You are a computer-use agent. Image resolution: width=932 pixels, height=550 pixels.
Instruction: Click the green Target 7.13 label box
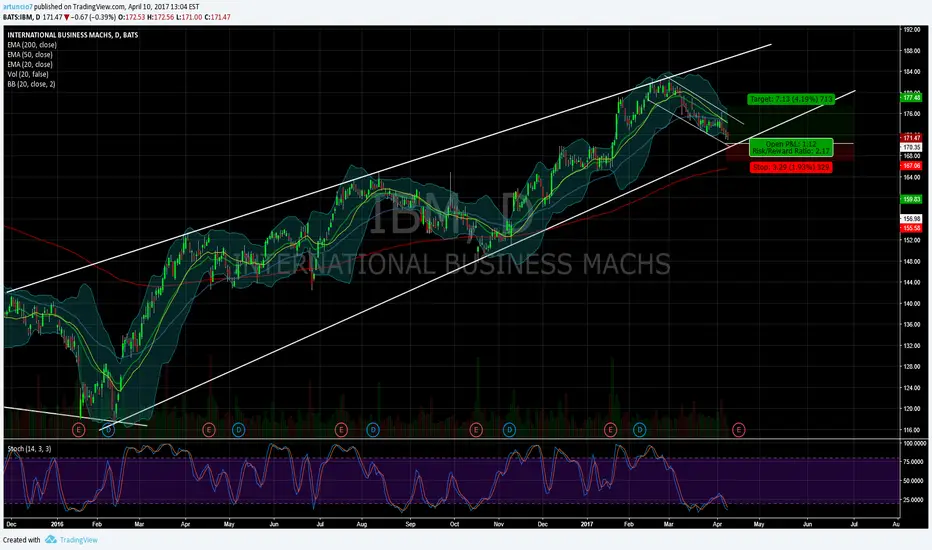791,99
